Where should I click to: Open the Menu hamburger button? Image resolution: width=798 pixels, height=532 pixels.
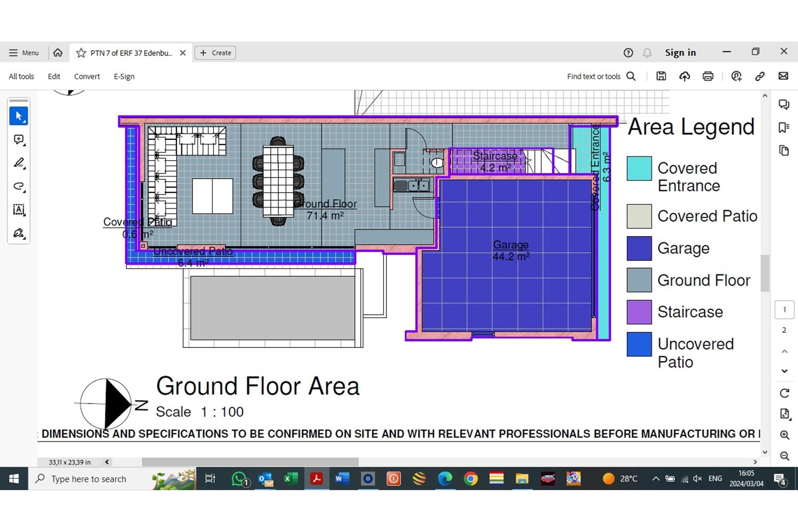coord(24,53)
